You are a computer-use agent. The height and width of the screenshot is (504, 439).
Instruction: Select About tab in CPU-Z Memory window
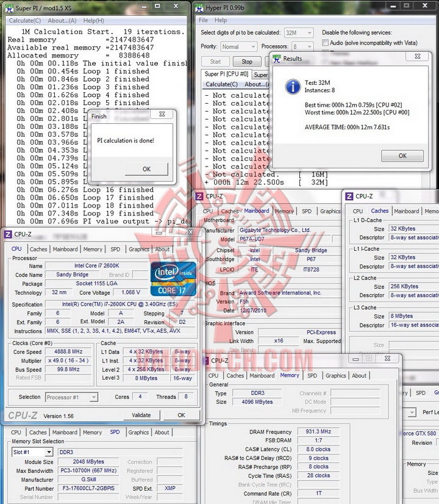pyautogui.click(x=359, y=375)
